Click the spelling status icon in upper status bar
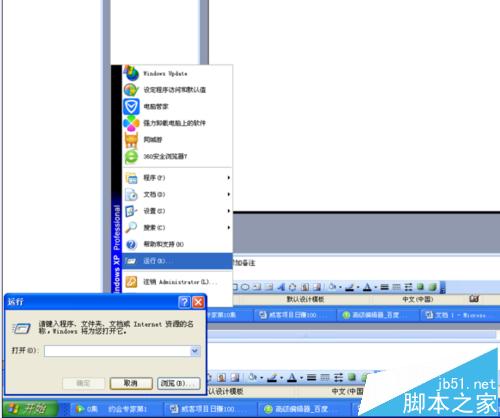This screenshot has width=500, height=418. click(474, 299)
